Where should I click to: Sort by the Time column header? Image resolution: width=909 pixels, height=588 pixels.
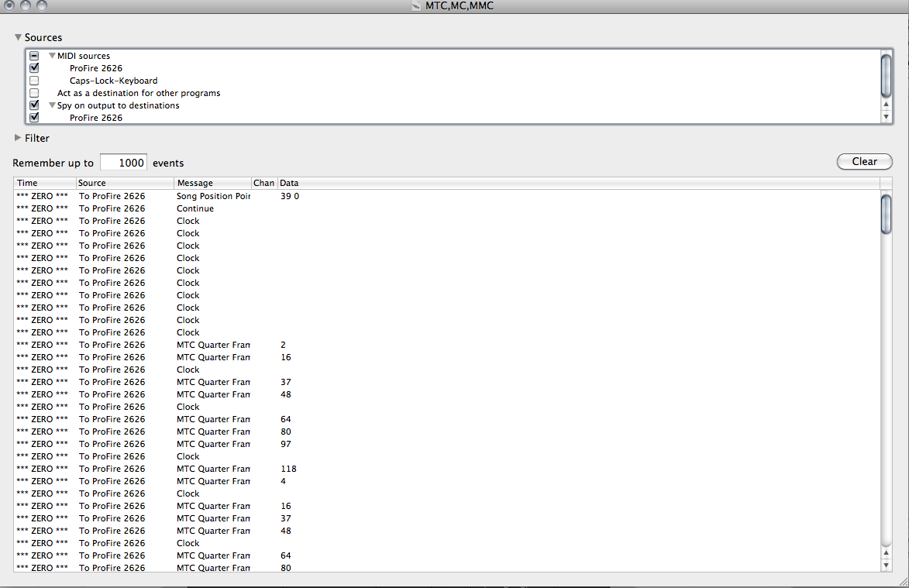pyautogui.click(x=45, y=183)
